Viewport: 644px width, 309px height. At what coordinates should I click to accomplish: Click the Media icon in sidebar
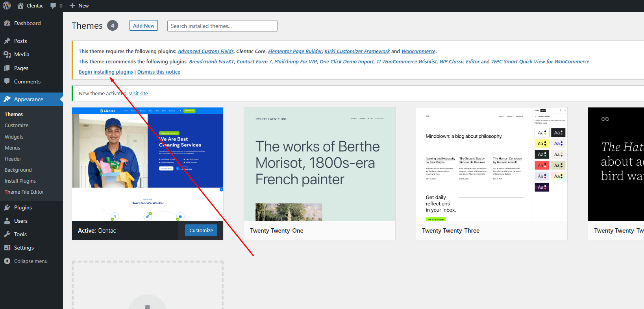[7, 54]
